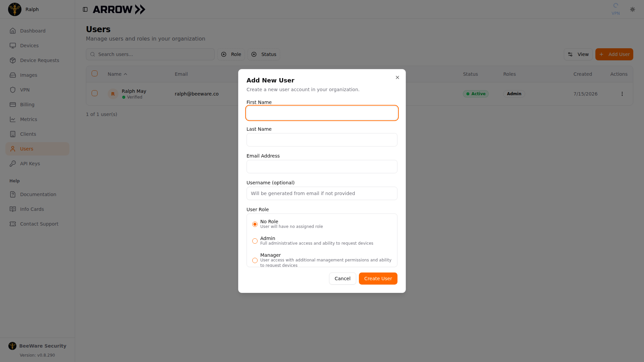Open the Info Cards link

click(x=38, y=209)
